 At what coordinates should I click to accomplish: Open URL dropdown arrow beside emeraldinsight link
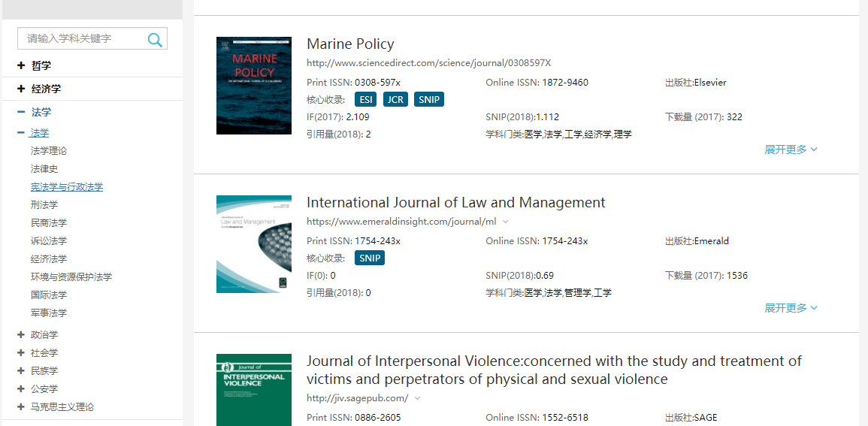[506, 222]
